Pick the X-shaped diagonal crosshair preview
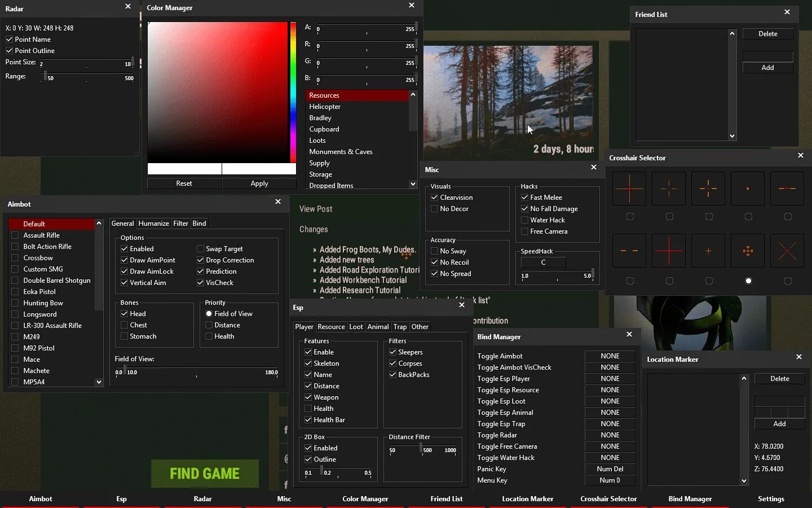Image resolution: width=812 pixels, height=508 pixels. [787, 251]
